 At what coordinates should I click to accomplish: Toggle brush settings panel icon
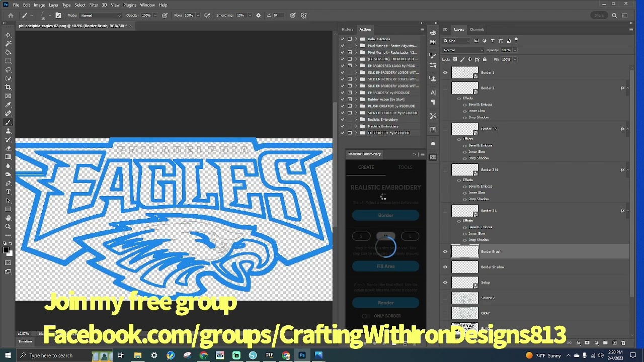pos(58,15)
